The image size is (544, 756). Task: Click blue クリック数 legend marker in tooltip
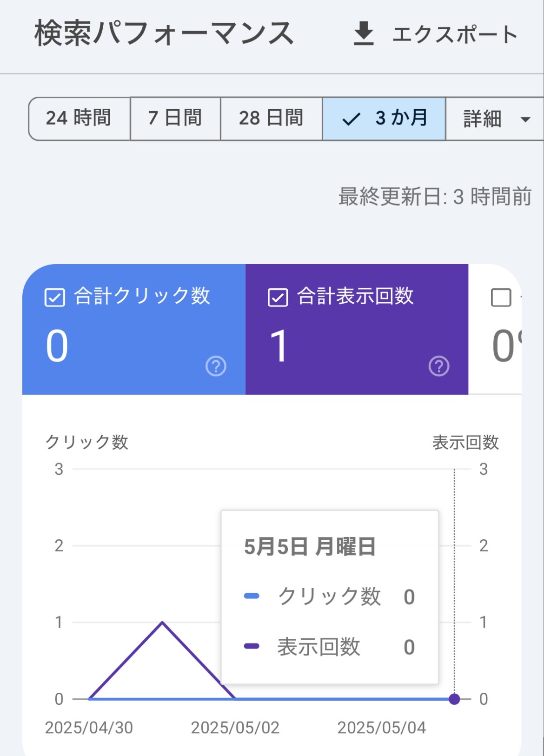coord(252,597)
